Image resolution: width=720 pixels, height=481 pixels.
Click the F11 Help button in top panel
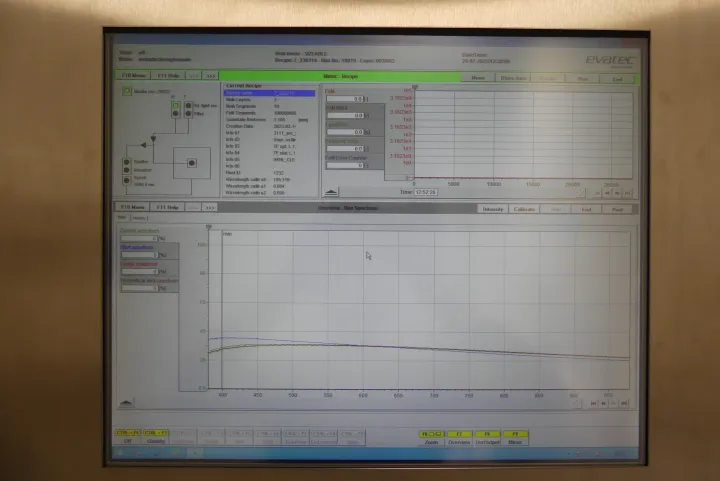[x=167, y=76]
